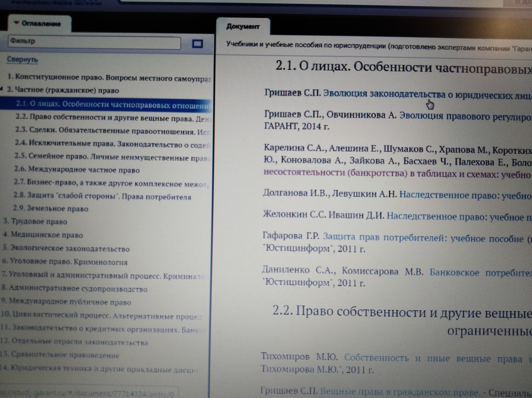This screenshot has width=532, height=398.
Task: Open 2.7. Бизнес-право item
Action: click(x=111, y=183)
